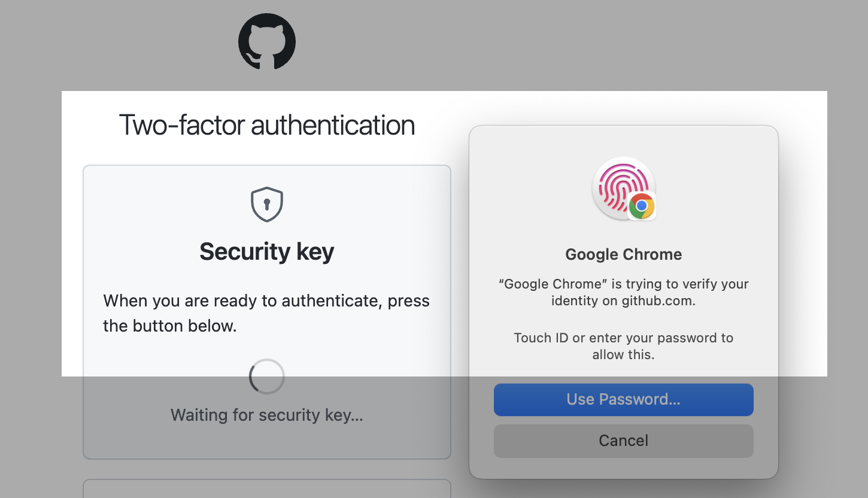Click the Touch ID instruction text
This screenshot has height=498, width=868.
[x=623, y=346]
